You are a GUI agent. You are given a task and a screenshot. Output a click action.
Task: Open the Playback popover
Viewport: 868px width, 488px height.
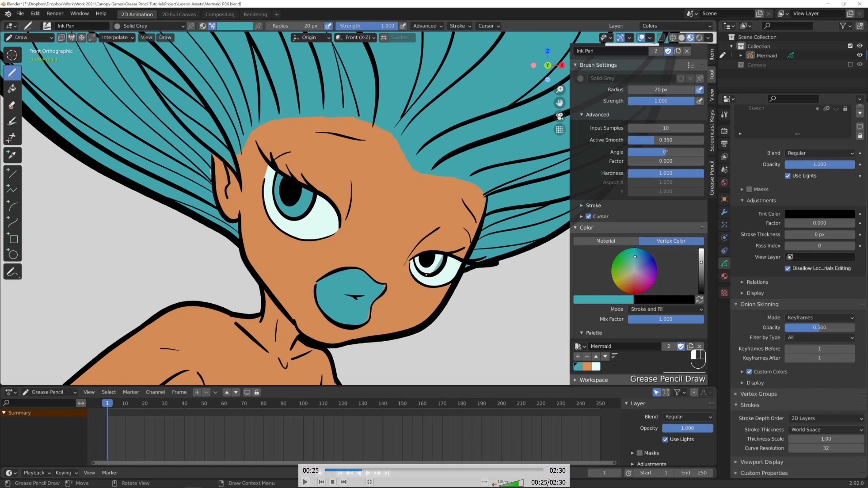(37, 472)
